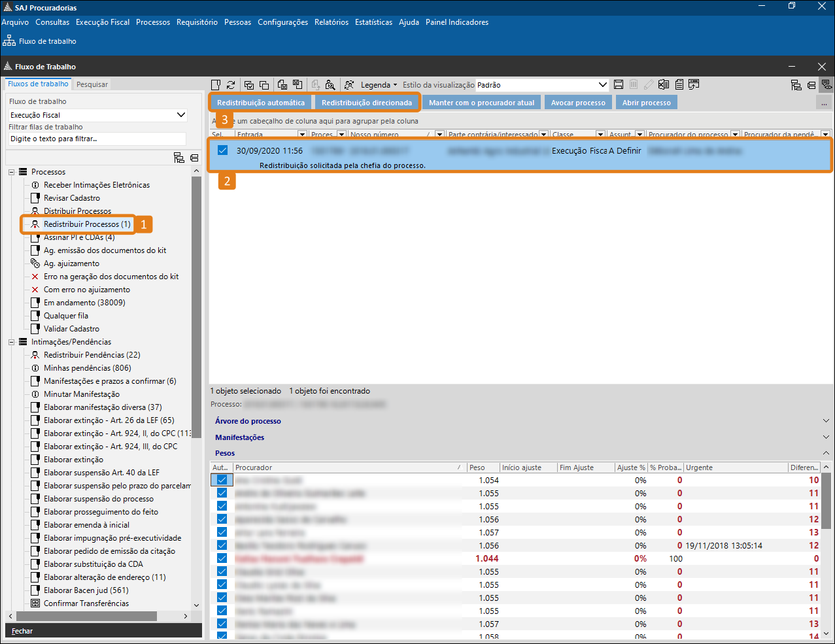835x644 pixels.
Task: Click the Excel export icon in toolbar
Action: (664, 85)
